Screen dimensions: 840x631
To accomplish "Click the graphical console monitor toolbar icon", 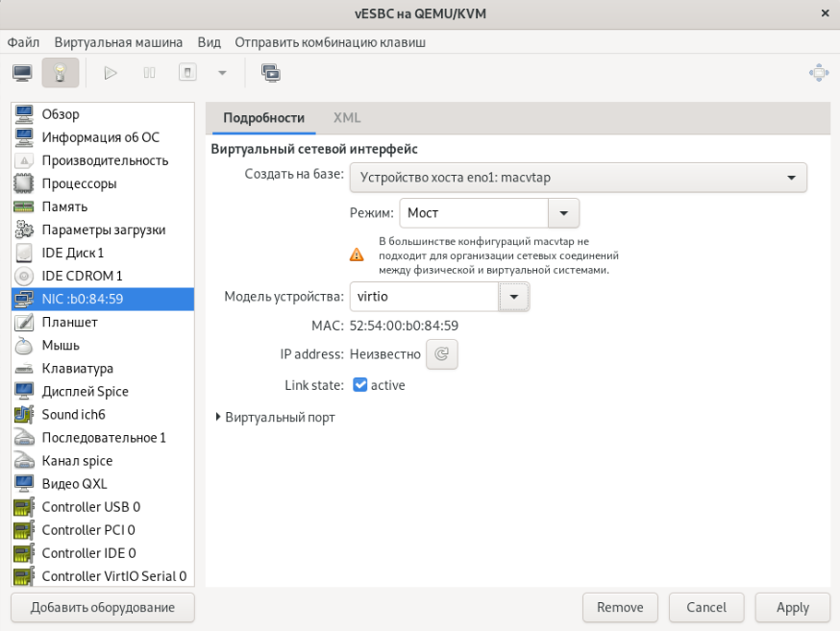I will pos(22,72).
